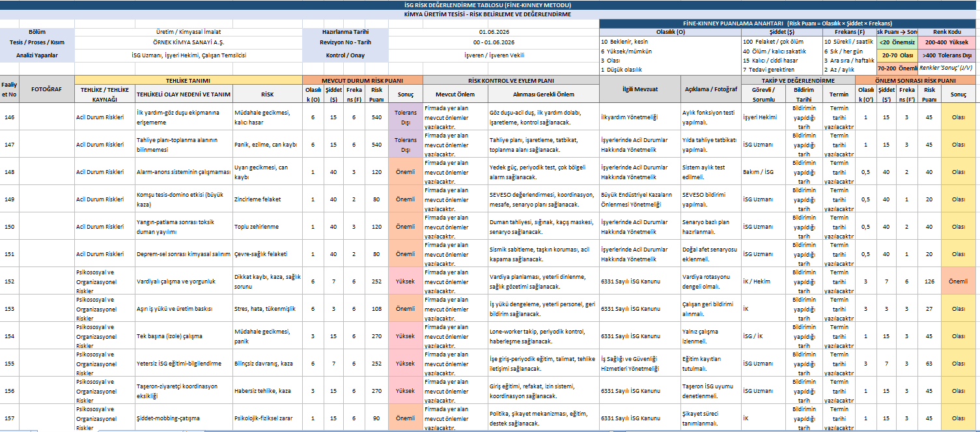Screen dimensions: 980x432
Task: Select the 'Bakım / İSG' responsible cell
Action: pos(764,172)
